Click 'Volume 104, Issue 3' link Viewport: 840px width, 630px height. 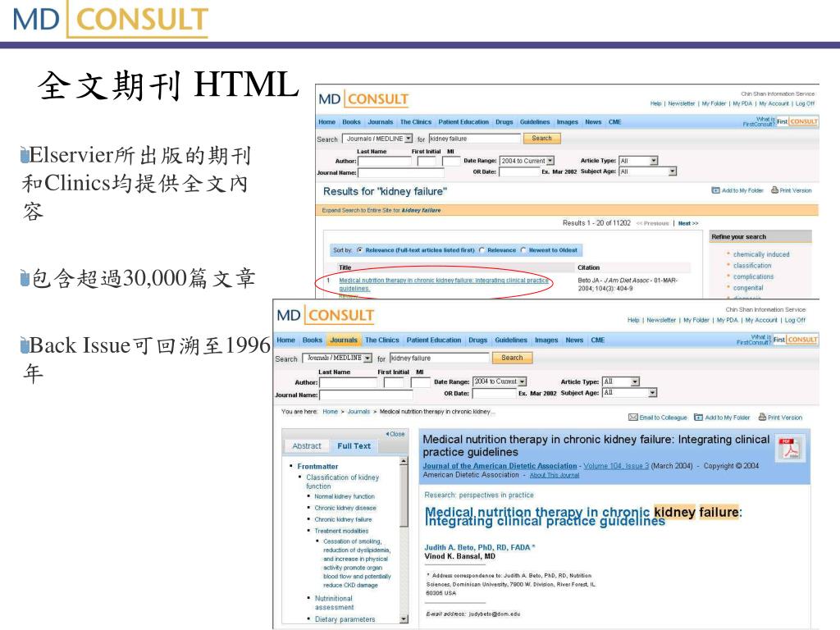[x=616, y=466]
